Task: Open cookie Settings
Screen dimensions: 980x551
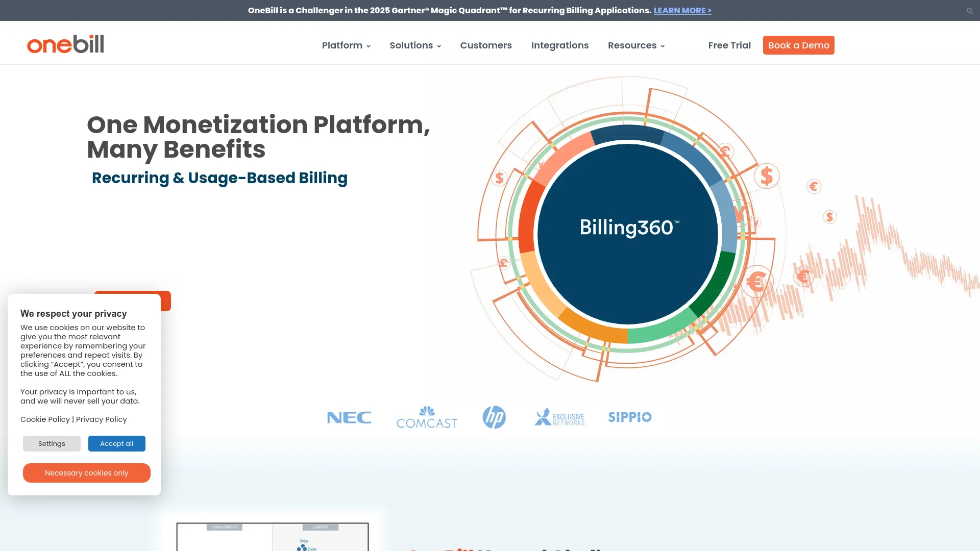Action: click(x=52, y=444)
